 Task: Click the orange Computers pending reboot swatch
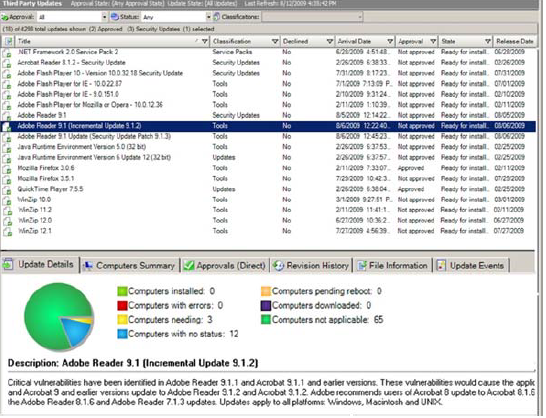(x=266, y=291)
